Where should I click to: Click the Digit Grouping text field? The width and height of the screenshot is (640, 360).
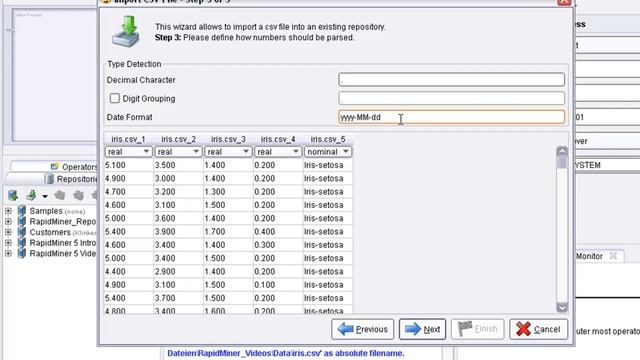click(451, 98)
